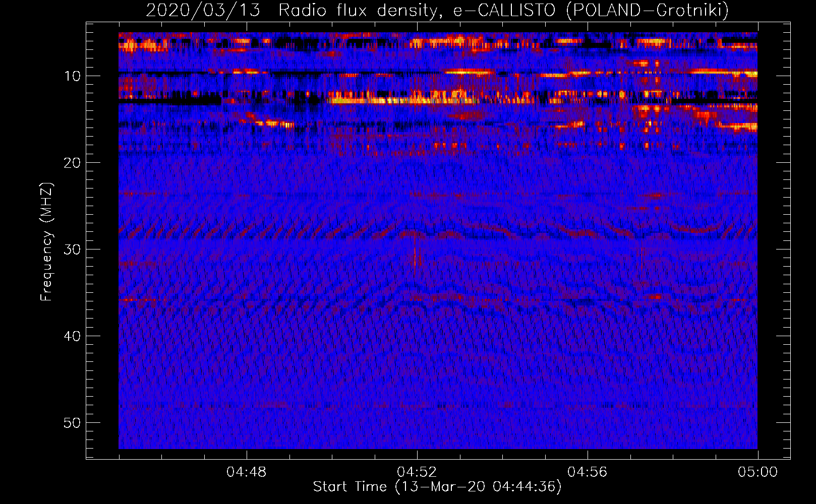Viewport: 816px width, 504px height.
Task: Click the 'Start Time (13-Mar-20 04:44:36)' axis label
Action: tap(437, 487)
